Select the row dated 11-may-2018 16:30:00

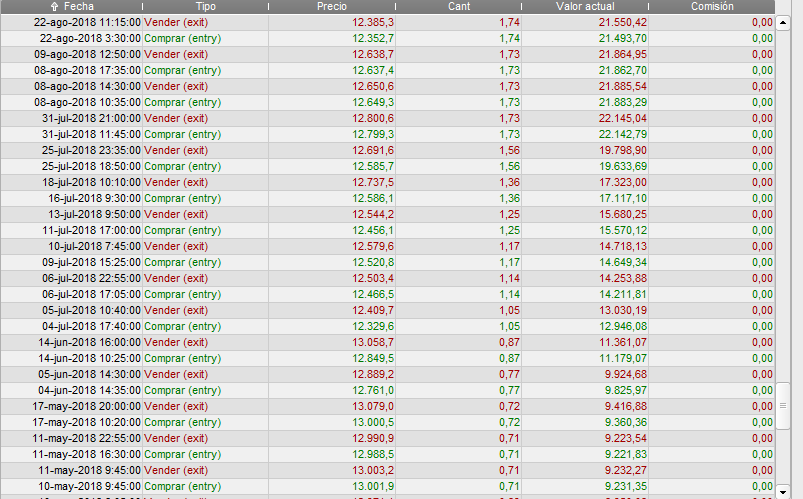387,454
